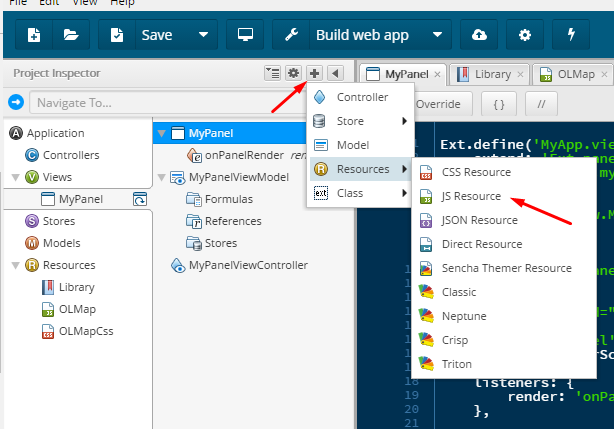Click the Project Inspector gear icon
The width and height of the screenshot is (614, 429).
(293, 73)
